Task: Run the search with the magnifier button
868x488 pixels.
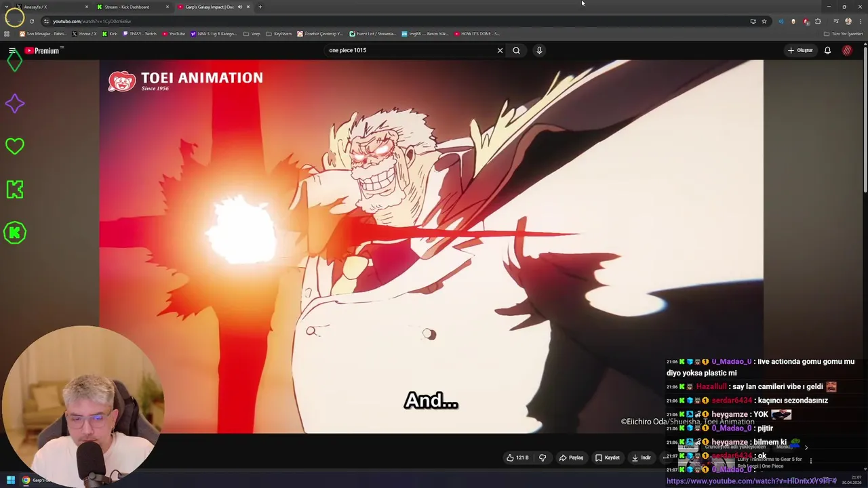Action: tap(516, 50)
